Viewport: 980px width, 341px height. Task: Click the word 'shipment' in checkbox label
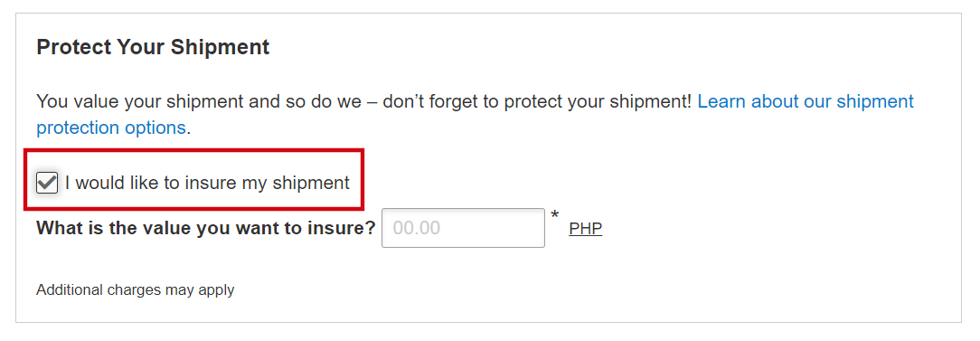point(311,183)
